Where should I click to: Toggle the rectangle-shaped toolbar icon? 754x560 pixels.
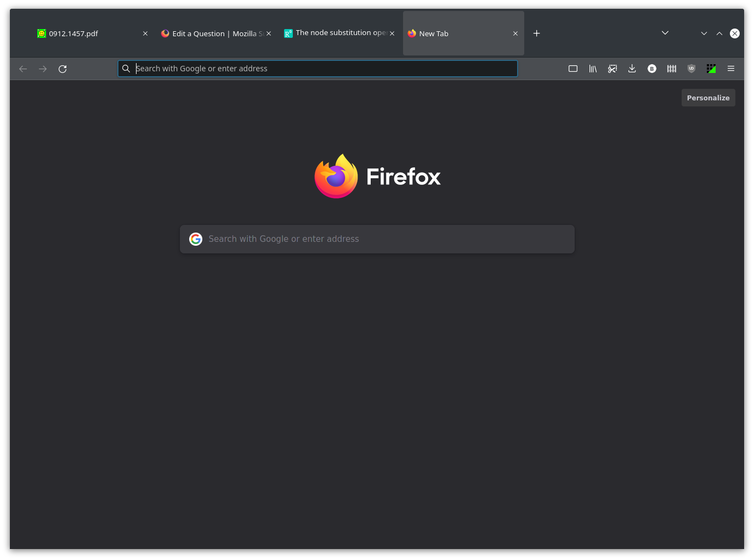pos(573,69)
